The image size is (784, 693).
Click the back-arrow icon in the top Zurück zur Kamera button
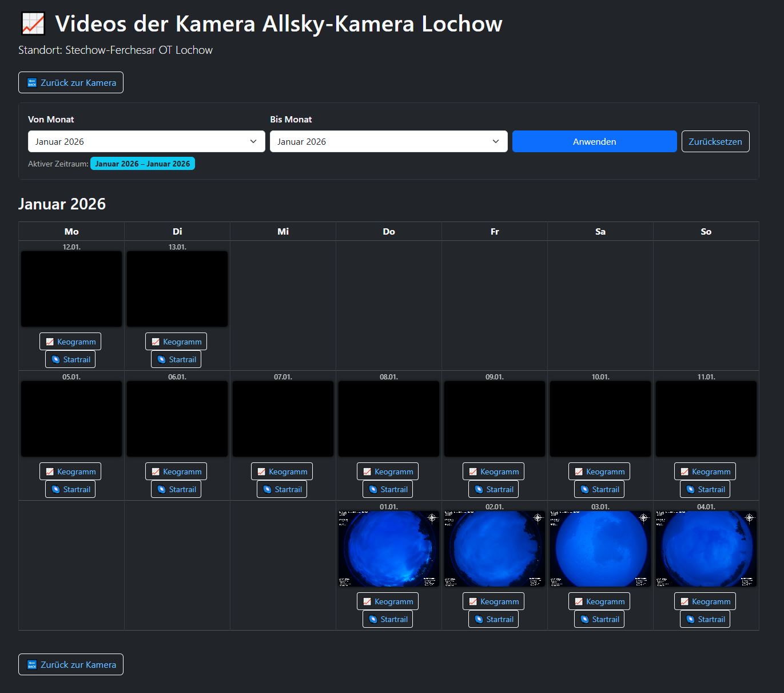pyautogui.click(x=32, y=82)
